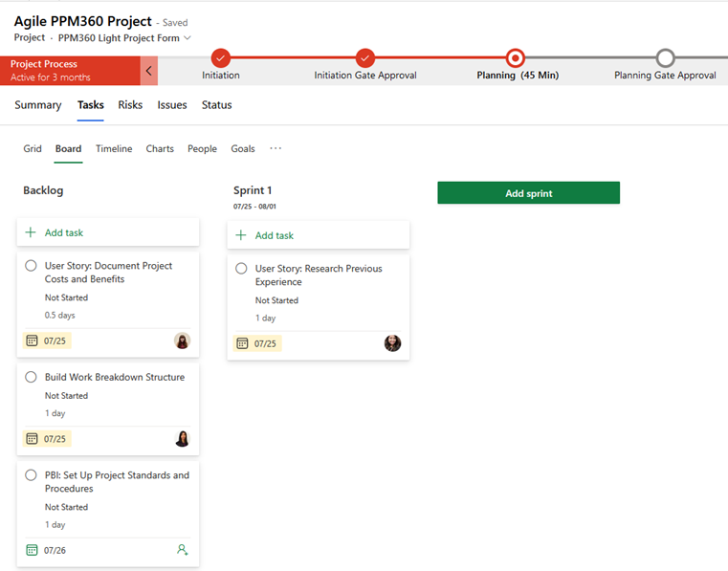Click the calendar icon on Build Work Breakdown card
This screenshot has width=728, height=571.
pyautogui.click(x=32, y=439)
